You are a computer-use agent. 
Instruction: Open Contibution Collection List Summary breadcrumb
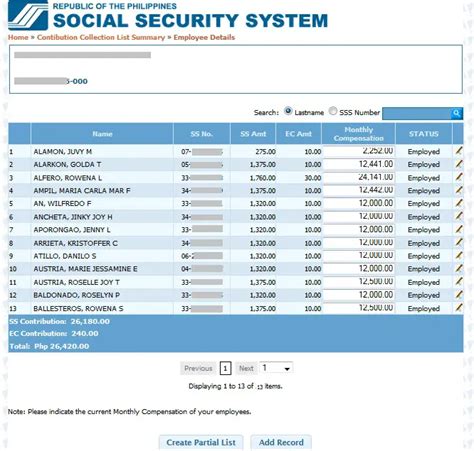[x=101, y=37]
